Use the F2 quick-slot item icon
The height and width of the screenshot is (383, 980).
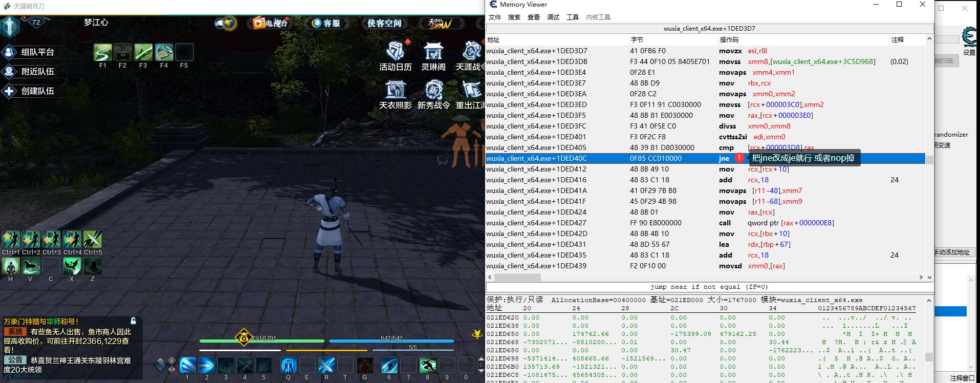(x=123, y=53)
